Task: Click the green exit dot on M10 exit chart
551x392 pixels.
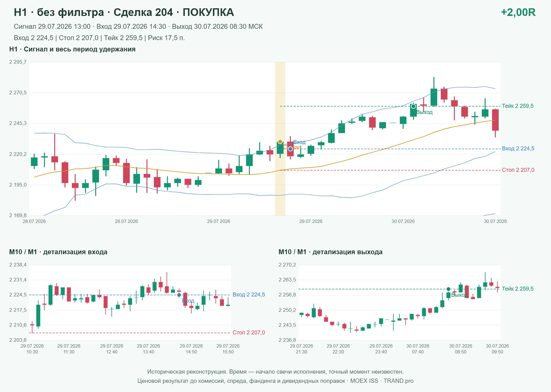Action: pos(448,289)
